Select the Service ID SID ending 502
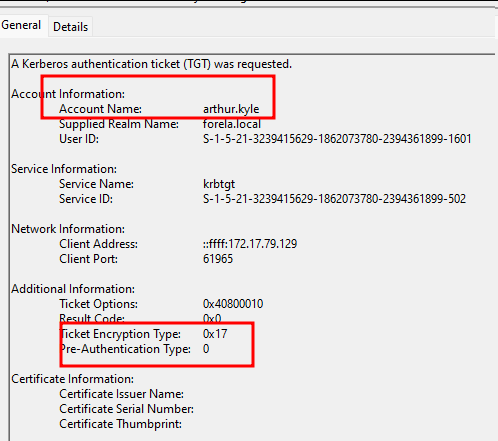The height and width of the screenshot is (441, 498). click(x=334, y=199)
